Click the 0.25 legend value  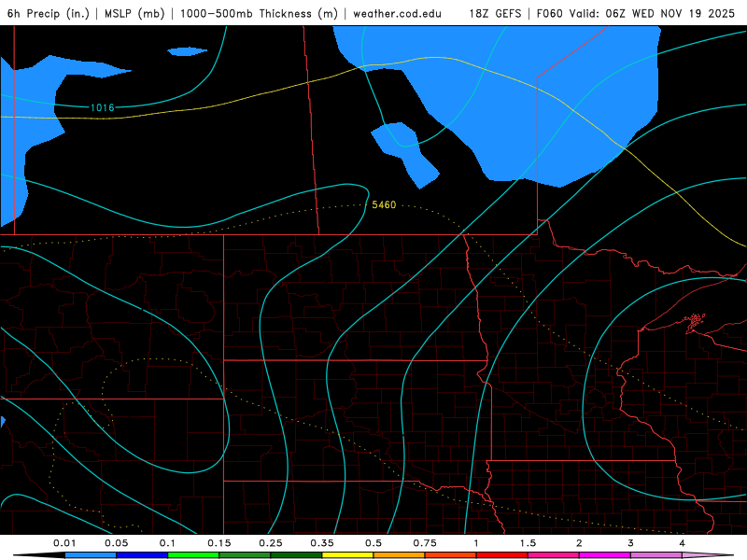coord(271,543)
